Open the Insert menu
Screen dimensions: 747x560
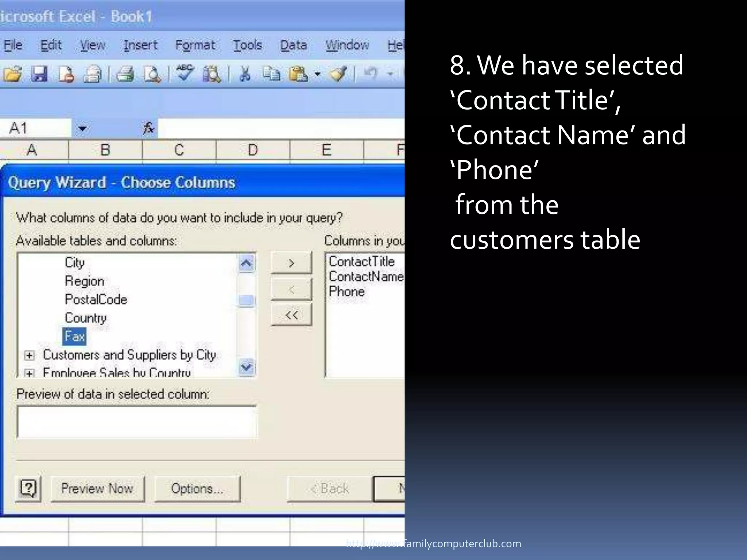pos(140,45)
